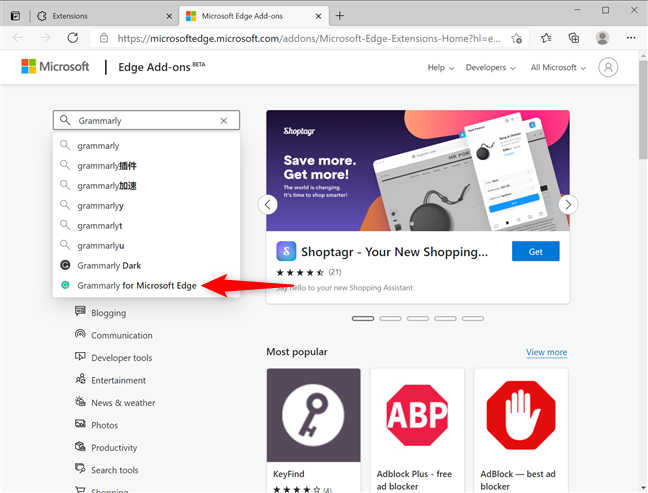Clear the Grammarly search text
The image size is (648, 493).
pyautogui.click(x=224, y=121)
